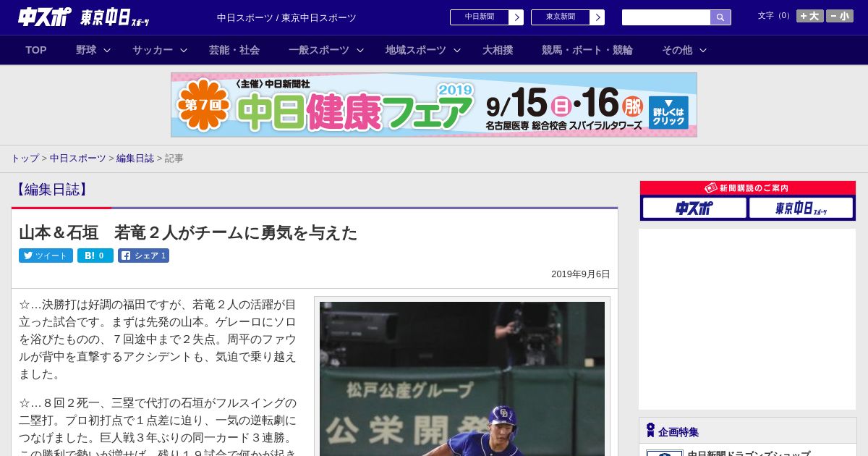Open 芸能・社会 navigation item
The height and width of the screenshot is (456, 868).
click(x=234, y=50)
